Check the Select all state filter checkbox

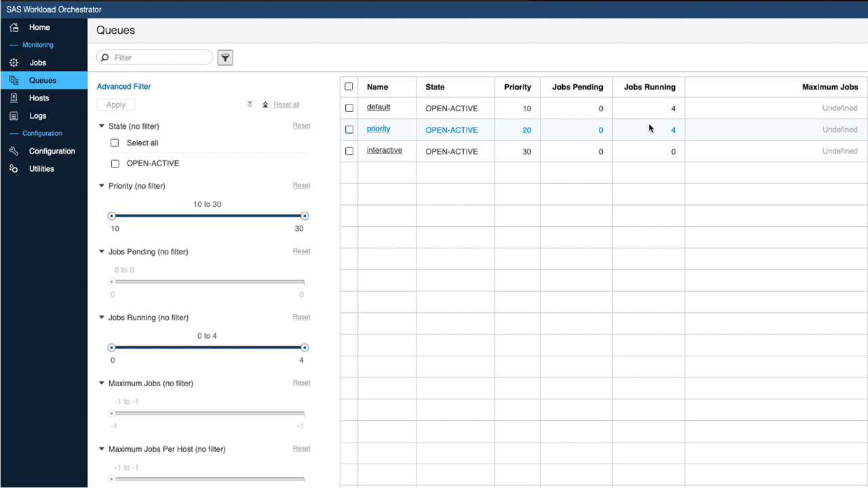115,143
